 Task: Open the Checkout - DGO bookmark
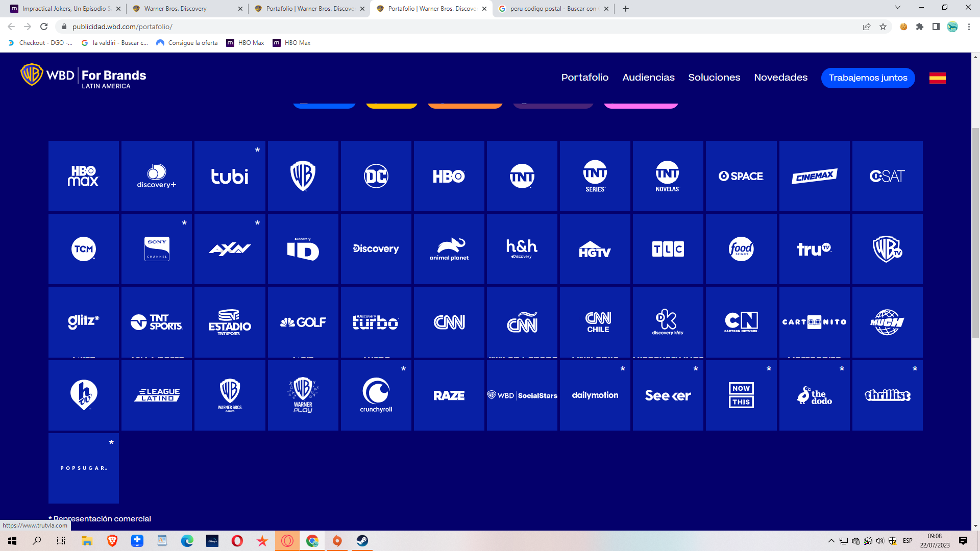pyautogui.click(x=41, y=43)
